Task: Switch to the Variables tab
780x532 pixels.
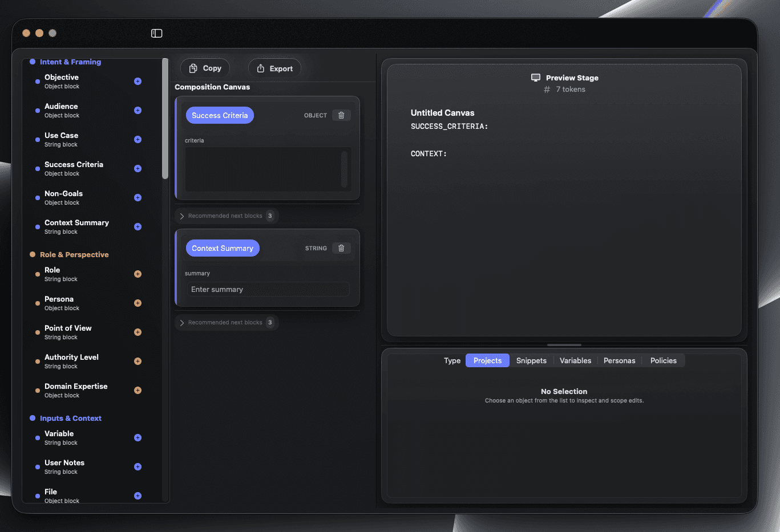Action: pyautogui.click(x=575, y=361)
